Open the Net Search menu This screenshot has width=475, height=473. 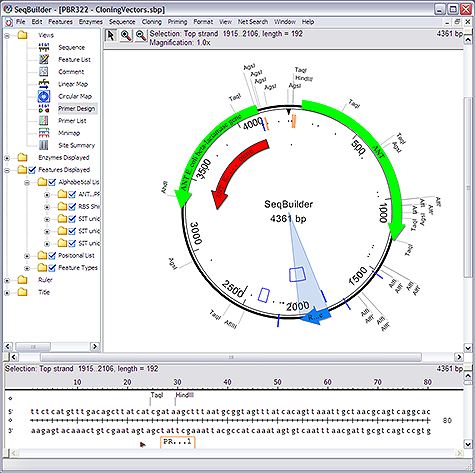click(253, 22)
